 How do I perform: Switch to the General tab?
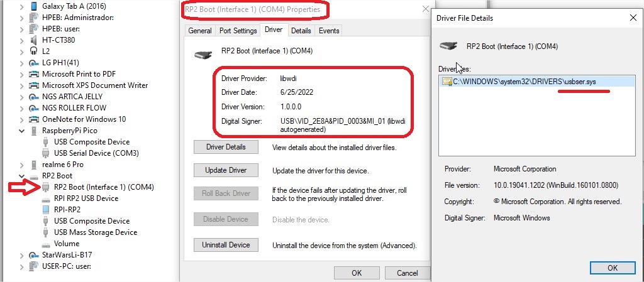200,31
